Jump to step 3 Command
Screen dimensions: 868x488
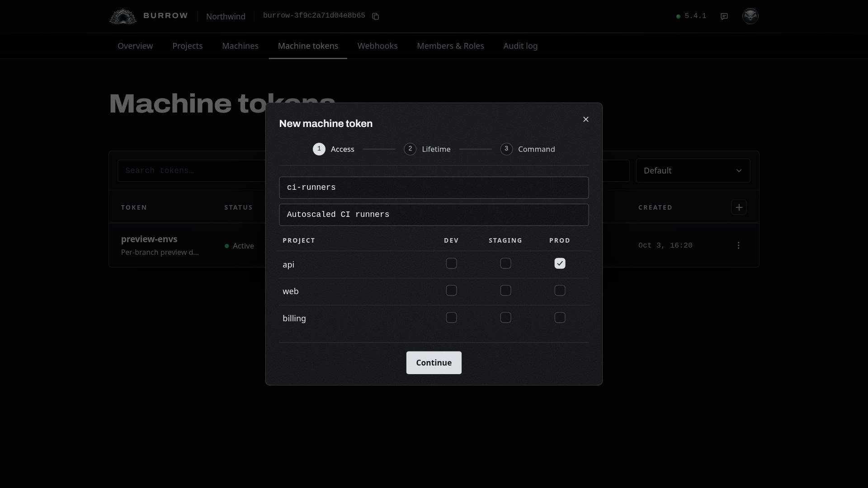528,149
